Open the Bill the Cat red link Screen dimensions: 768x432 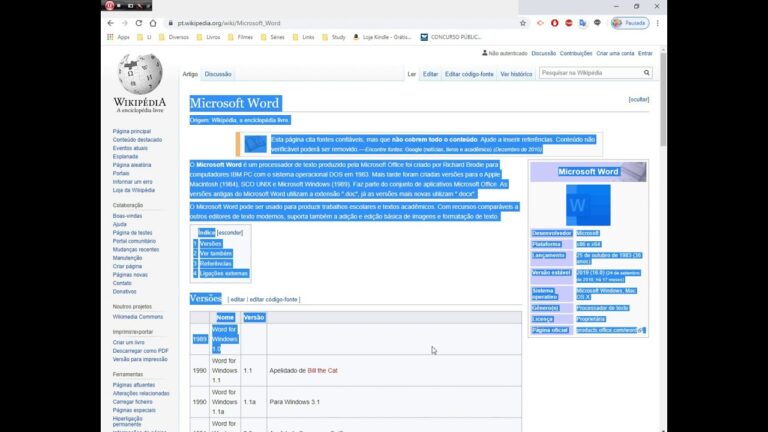pyautogui.click(x=322, y=370)
